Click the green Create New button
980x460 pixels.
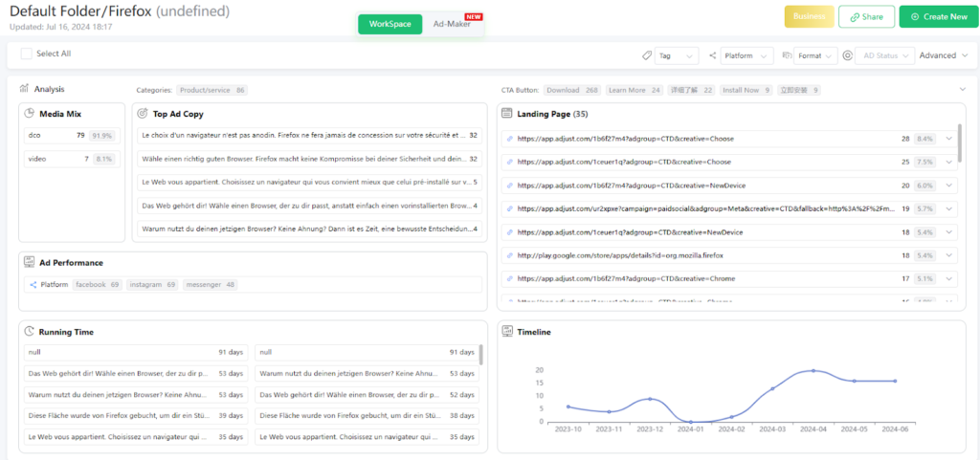938,16
